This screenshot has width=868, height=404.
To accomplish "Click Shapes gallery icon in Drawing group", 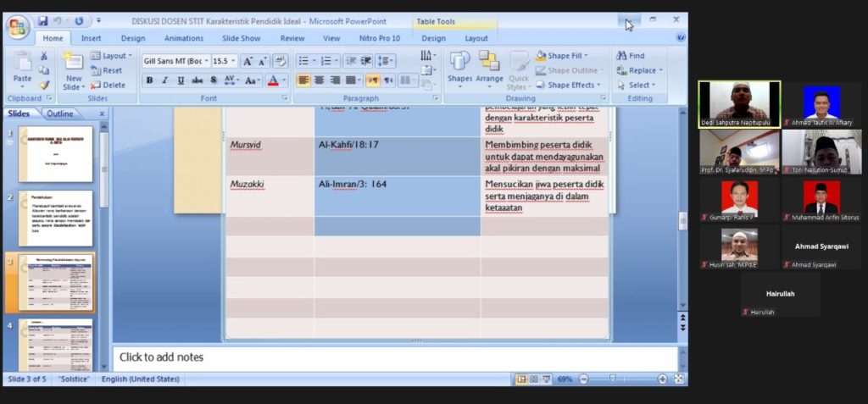I will click(x=459, y=61).
